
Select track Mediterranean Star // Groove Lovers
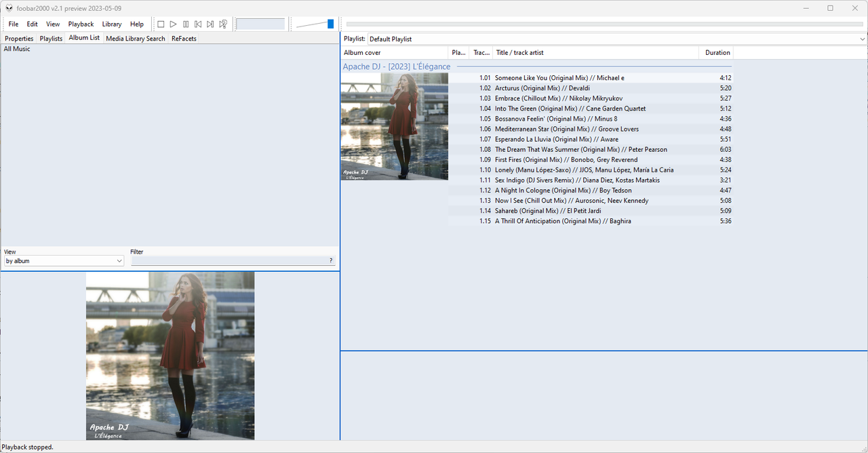591,129
